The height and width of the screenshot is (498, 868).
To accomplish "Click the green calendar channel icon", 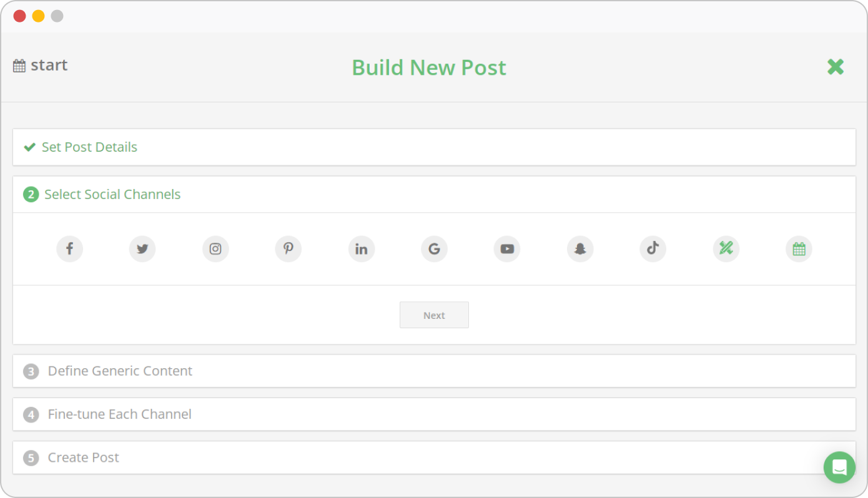I will pyautogui.click(x=799, y=249).
